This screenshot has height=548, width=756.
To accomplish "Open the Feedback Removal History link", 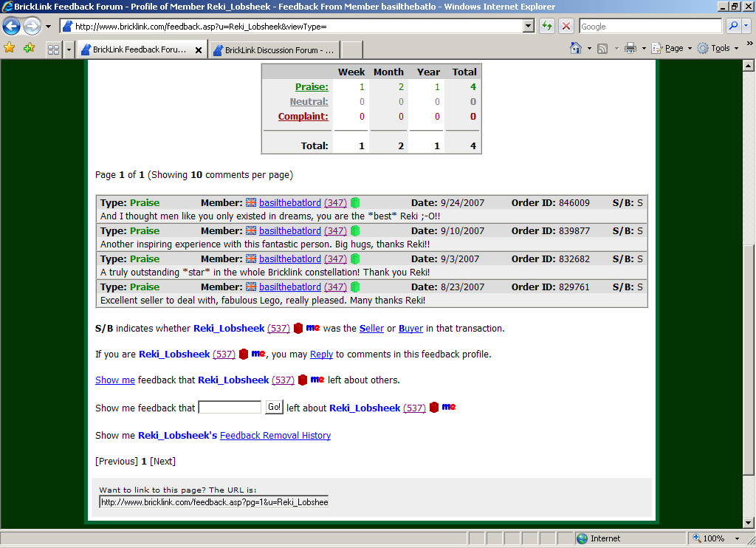I will point(275,436).
